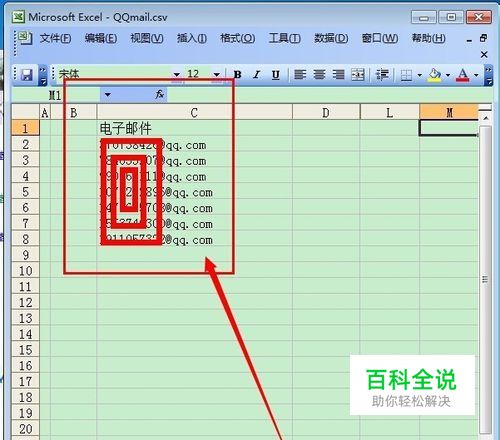
Task: Apply red font color button
Action: (463, 75)
